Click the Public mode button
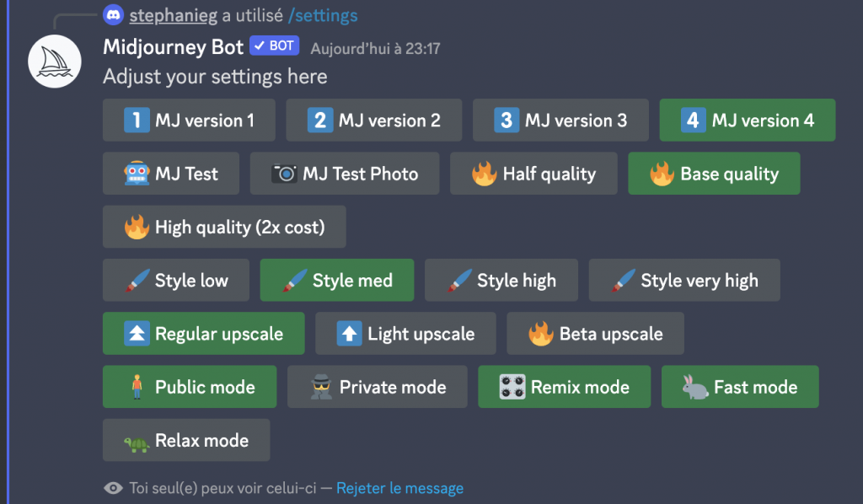The image size is (863, 504). tap(190, 387)
